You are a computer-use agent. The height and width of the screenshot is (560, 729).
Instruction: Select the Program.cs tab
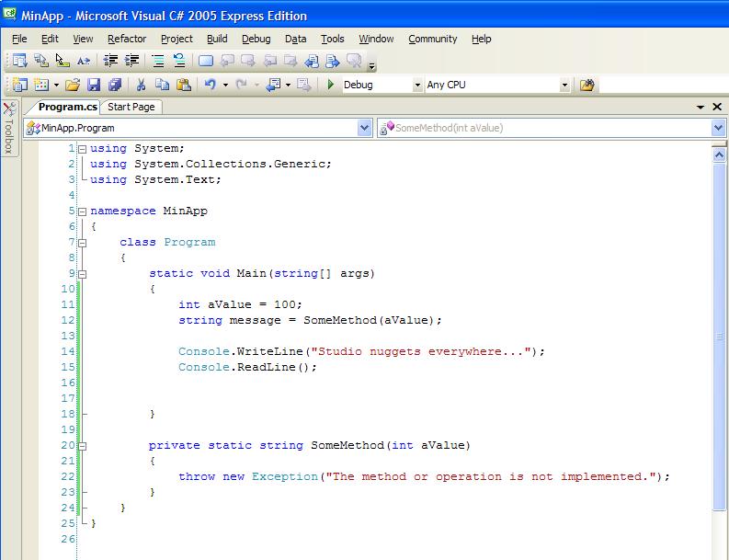(x=68, y=107)
